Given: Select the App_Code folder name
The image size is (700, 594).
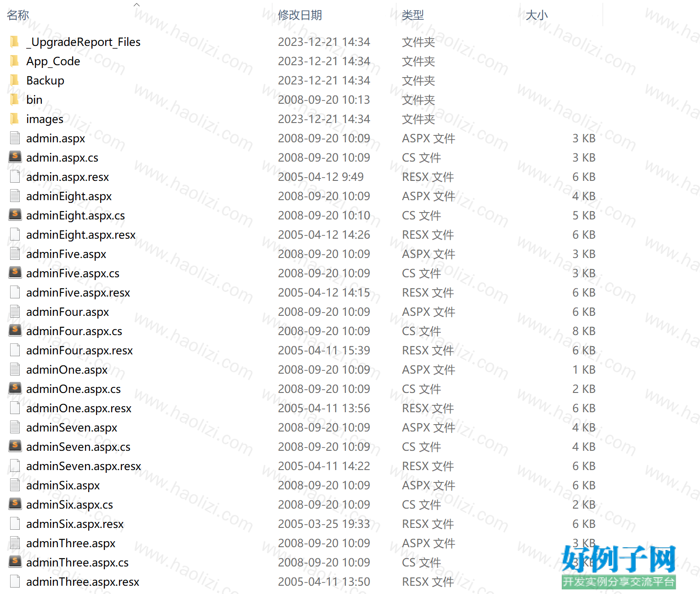Looking at the screenshot, I should point(53,61).
